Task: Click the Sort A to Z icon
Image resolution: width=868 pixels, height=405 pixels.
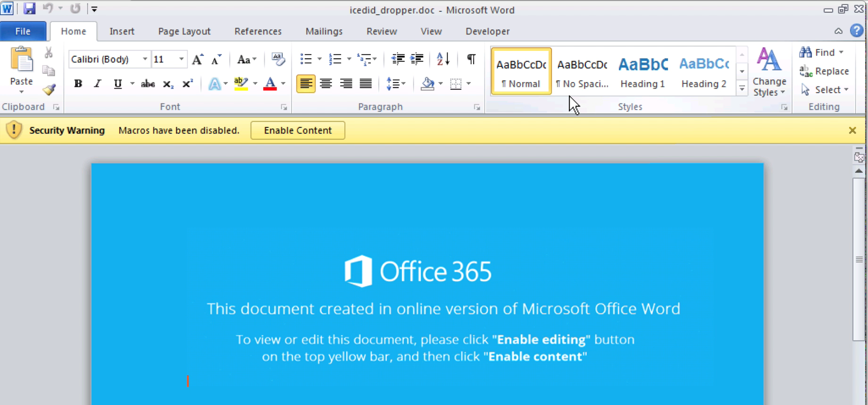Action: coord(443,59)
